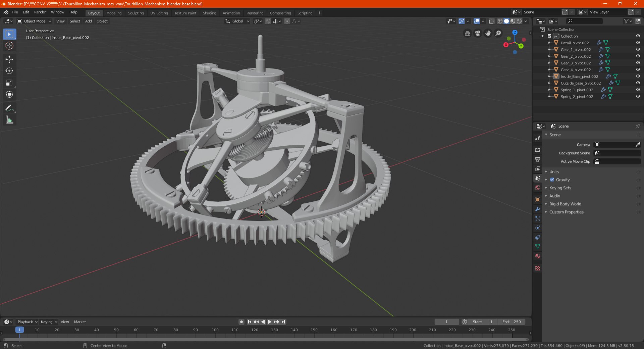Select the Cursor tool in the toolbar
644x349 pixels.
[9, 46]
